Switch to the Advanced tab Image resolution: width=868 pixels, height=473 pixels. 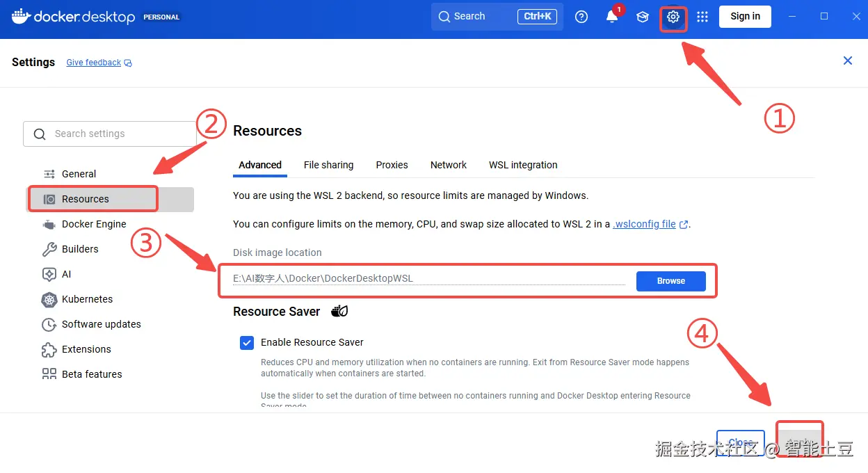coord(260,165)
